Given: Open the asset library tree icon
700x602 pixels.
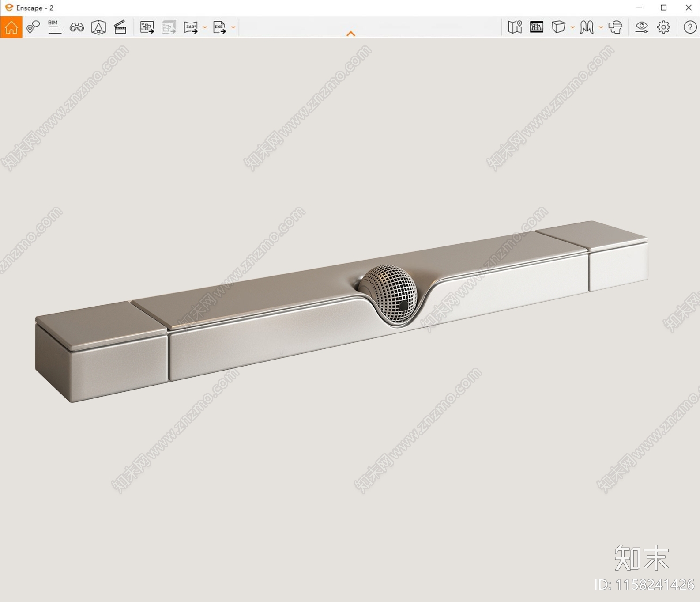Looking at the screenshot, I should [98, 27].
